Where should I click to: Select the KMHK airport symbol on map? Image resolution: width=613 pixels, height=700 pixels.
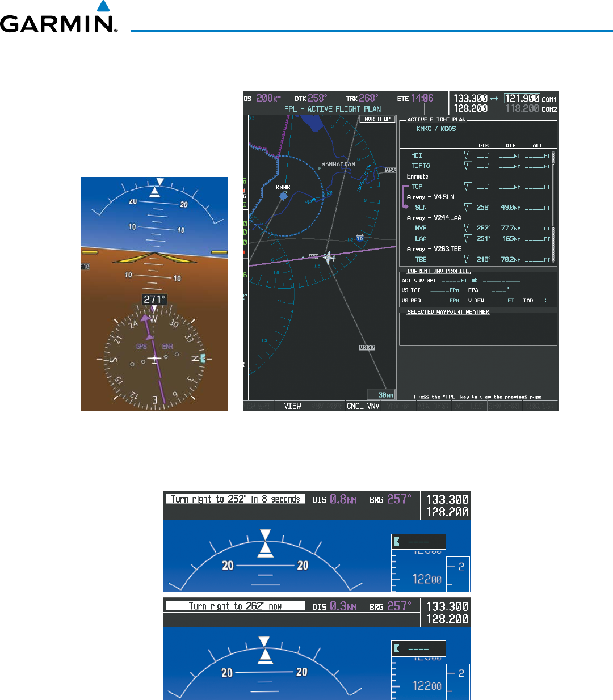point(283,196)
